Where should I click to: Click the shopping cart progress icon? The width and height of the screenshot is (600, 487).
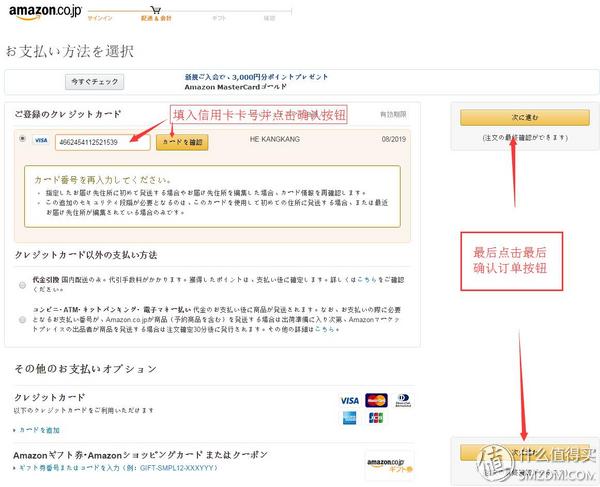pyautogui.click(x=156, y=10)
